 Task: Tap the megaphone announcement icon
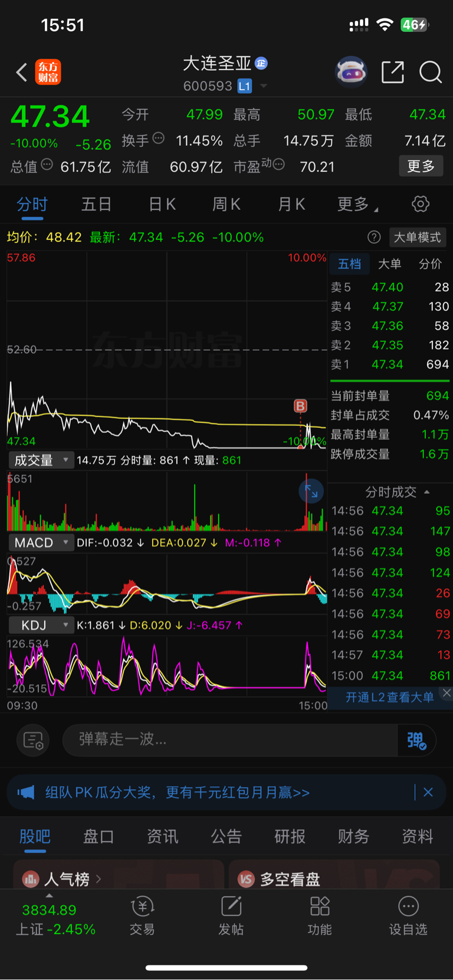pos(26,793)
